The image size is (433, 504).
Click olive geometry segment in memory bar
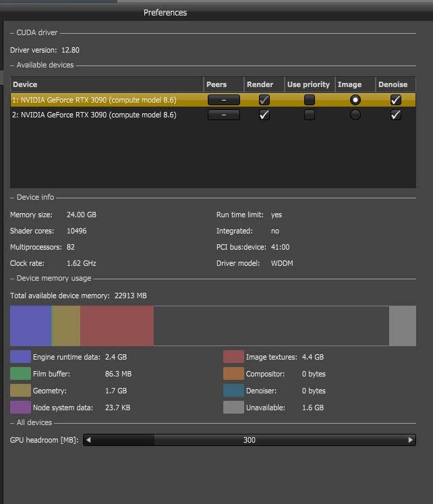click(x=66, y=326)
